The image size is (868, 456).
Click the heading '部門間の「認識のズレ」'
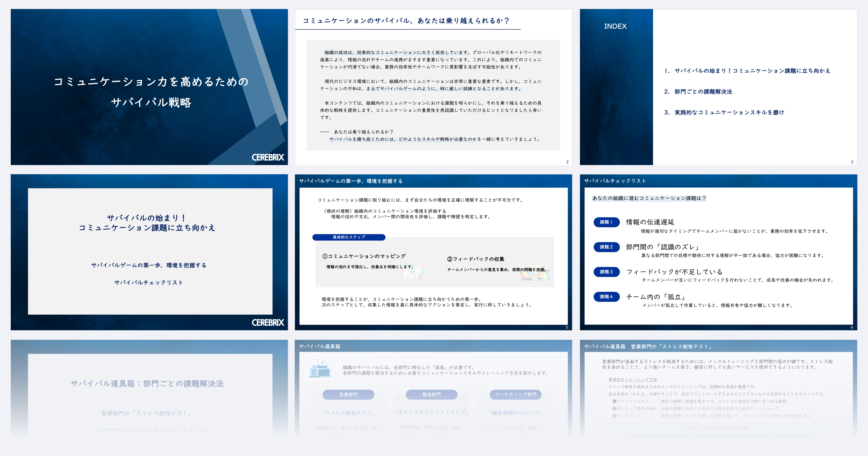663,247
